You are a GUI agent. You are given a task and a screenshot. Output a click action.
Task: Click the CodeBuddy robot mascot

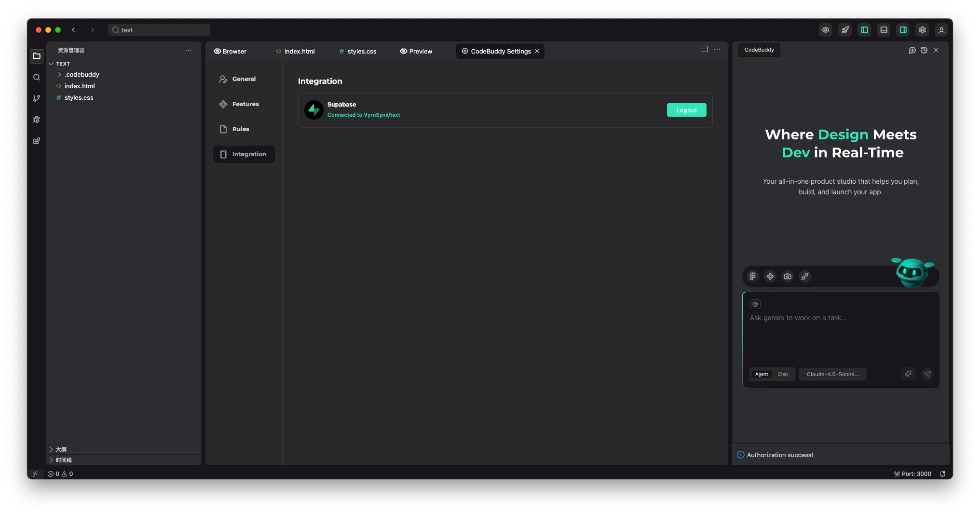click(x=912, y=272)
